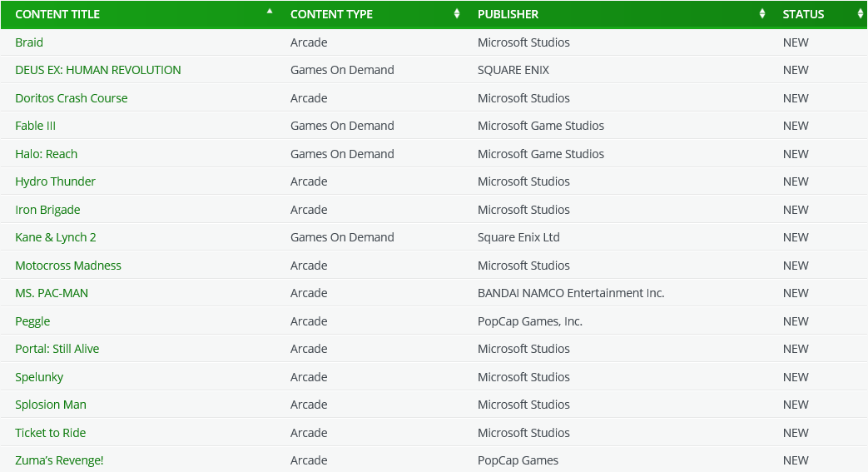Select BANDAI NAMCO Entertainment Inc. cell

tap(571, 293)
